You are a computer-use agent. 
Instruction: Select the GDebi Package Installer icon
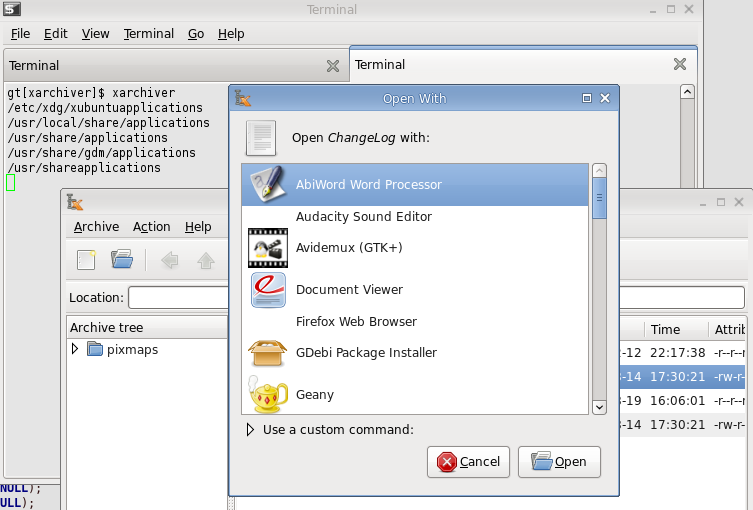click(267, 353)
